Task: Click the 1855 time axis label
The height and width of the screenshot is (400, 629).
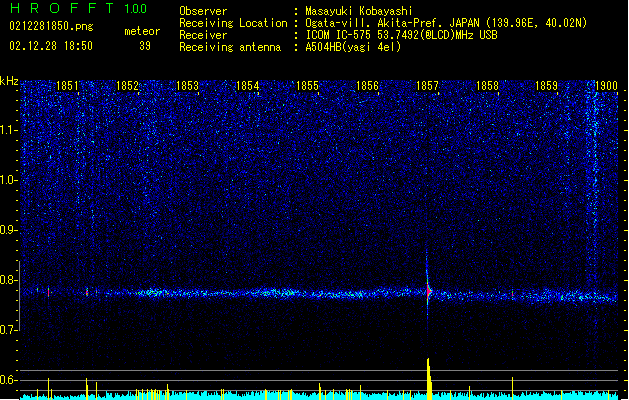Action: click(x=307, y=85)
